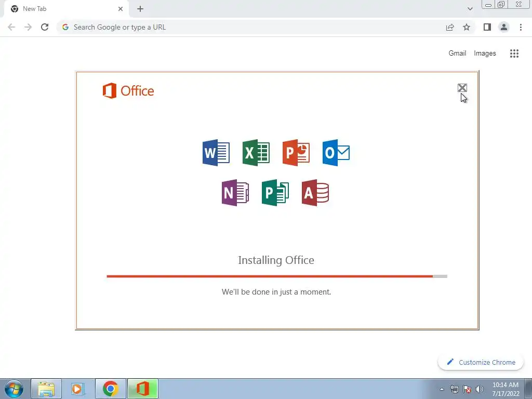The image size is (532, 399).
Task: Select the New Tab tab
Action: point(66,9)
